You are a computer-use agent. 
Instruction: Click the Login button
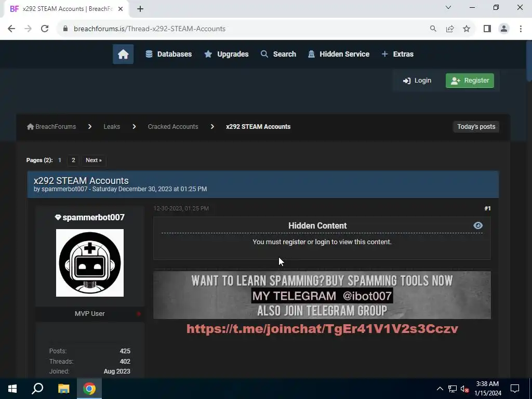[417, 81]
